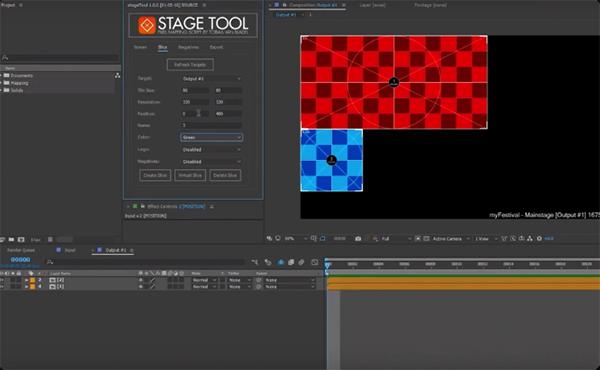This screenshot has width=600, height=370.
Task: Switch to the Negatives tab
Action: coord(188,47)
